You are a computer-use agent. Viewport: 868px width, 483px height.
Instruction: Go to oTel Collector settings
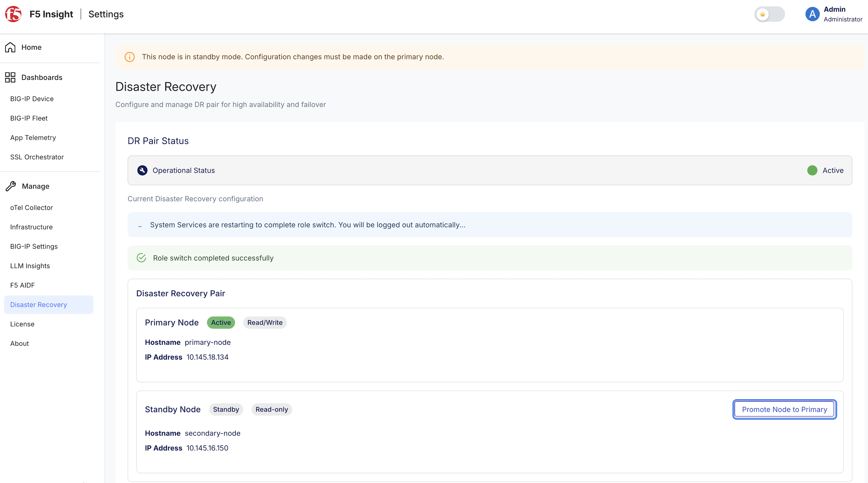tap(32, 208)
